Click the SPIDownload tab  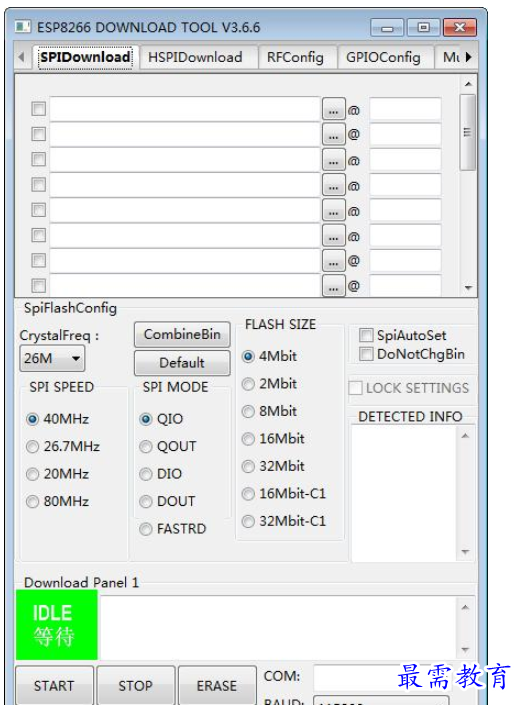[85, 57]
